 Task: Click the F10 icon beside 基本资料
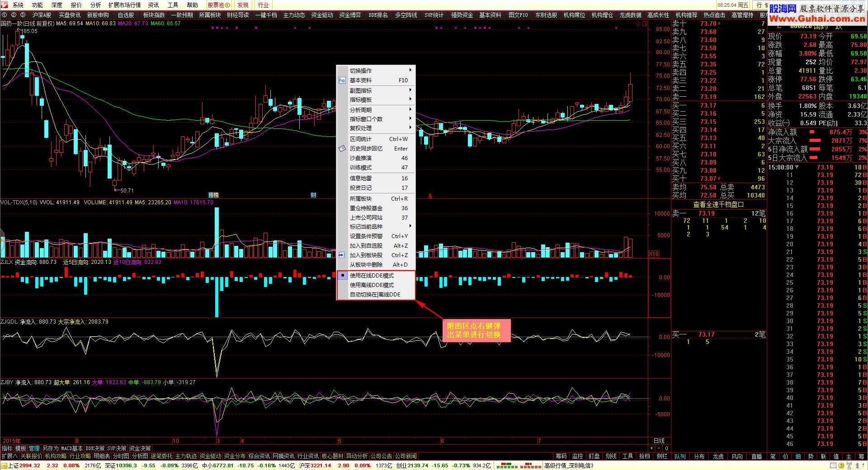pos(342,80)
